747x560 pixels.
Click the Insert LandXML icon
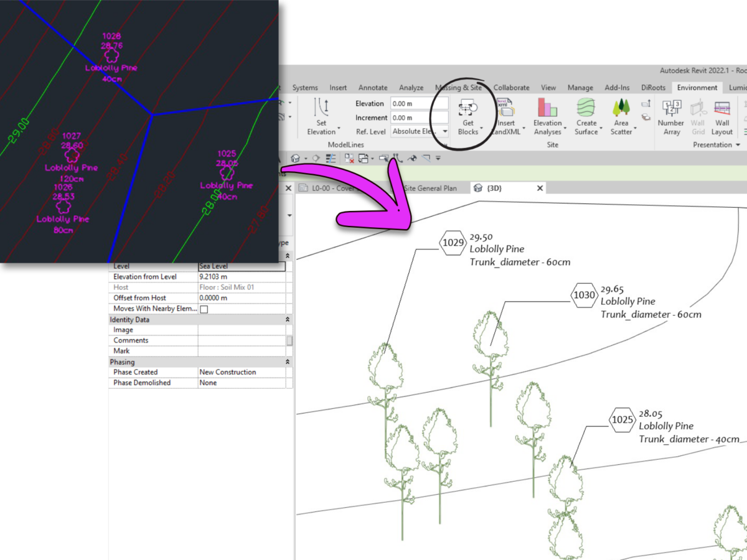tap(505, 109)
